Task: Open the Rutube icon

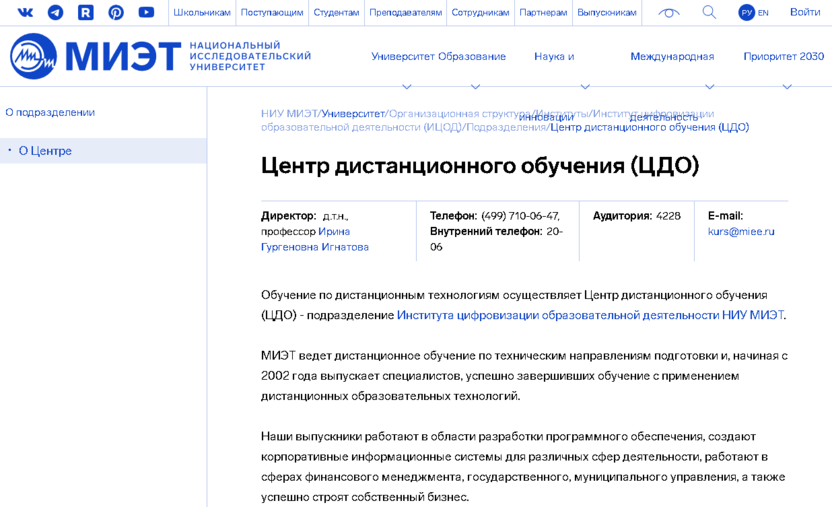Action: (85, 12)
